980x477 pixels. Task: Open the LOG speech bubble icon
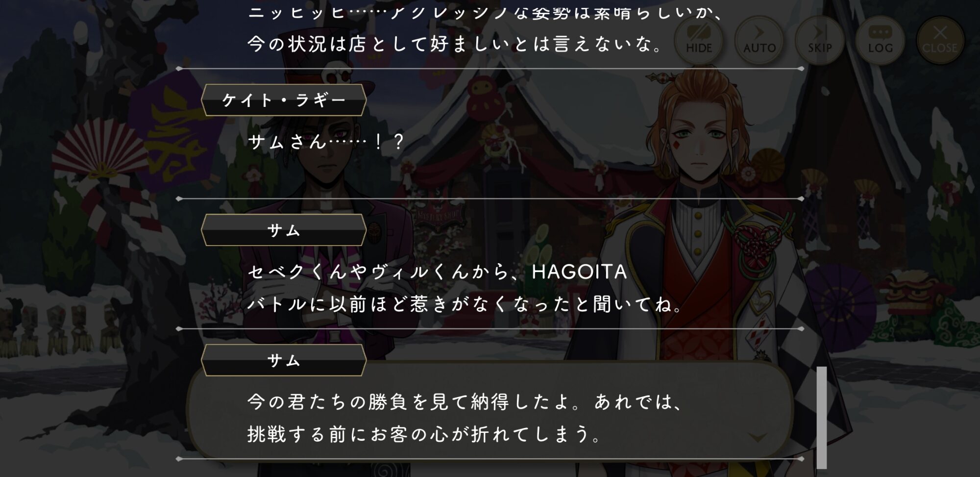(x=880, y=39)
